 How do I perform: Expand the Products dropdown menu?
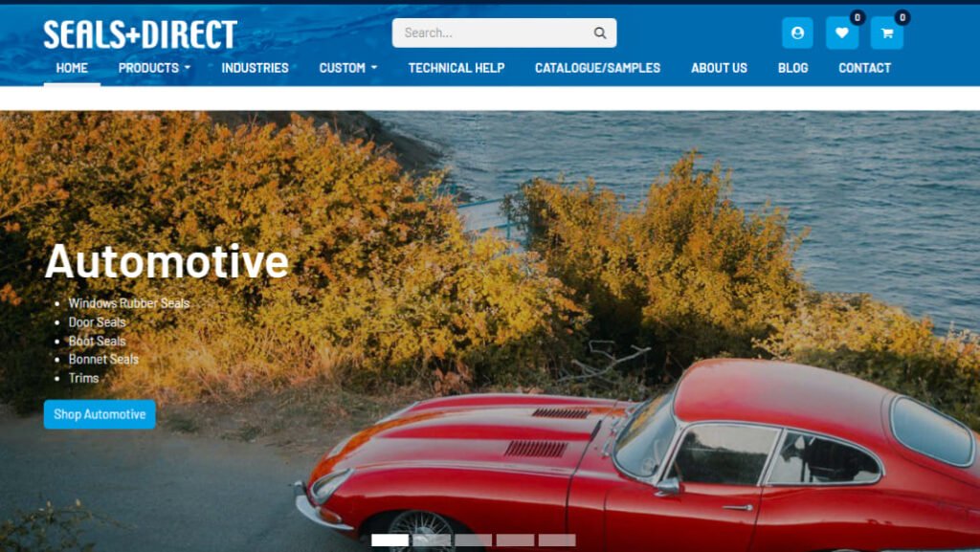pos(154,68)
